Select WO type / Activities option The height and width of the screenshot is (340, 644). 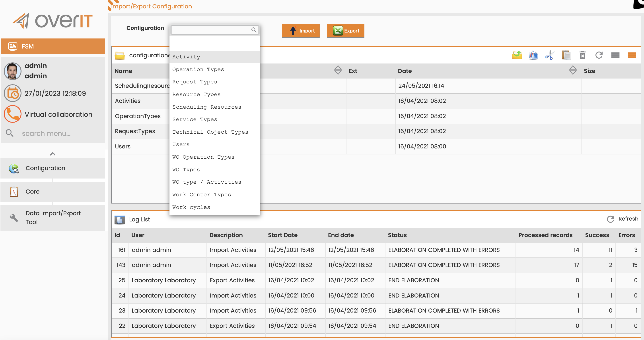215,182
